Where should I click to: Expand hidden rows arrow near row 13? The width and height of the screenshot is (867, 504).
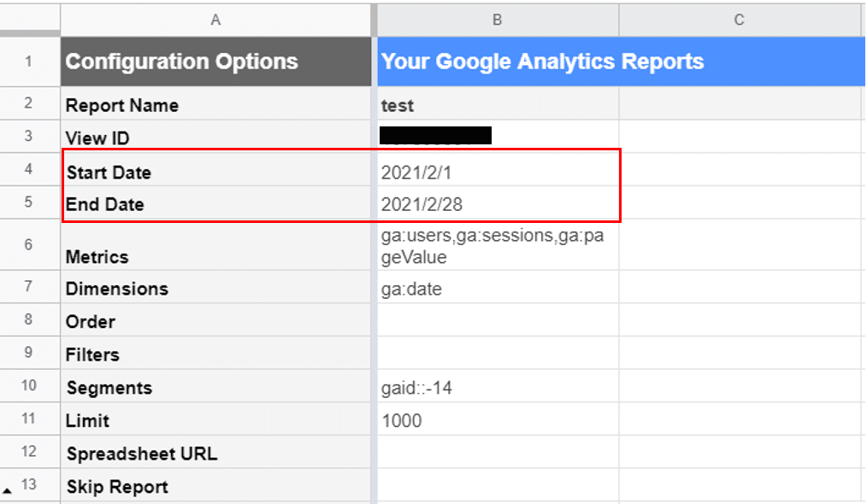(8, 490)
